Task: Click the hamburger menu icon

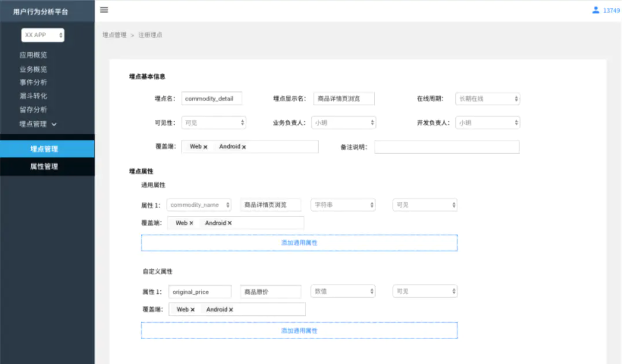Action: tap(104, 10)
